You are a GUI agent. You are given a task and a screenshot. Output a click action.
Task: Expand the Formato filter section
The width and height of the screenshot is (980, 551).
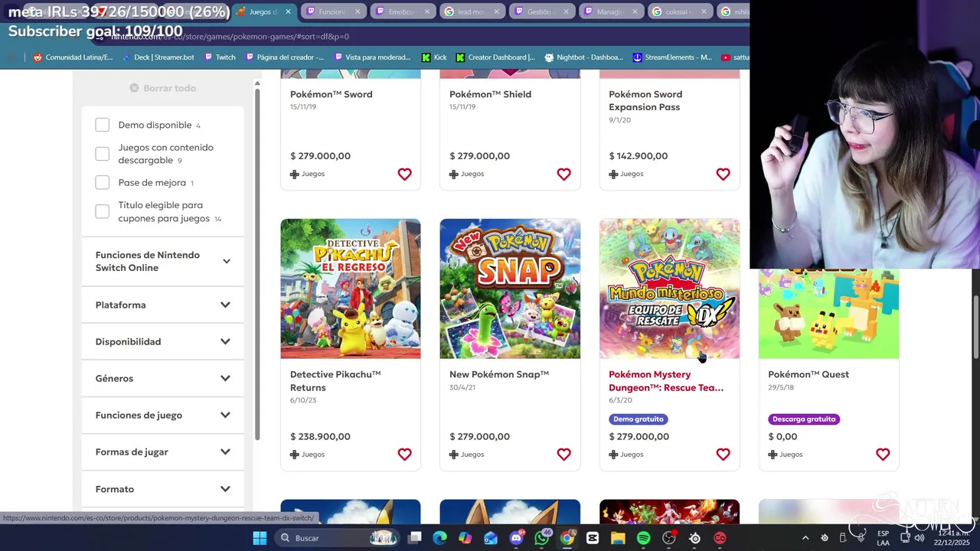[162, 489]
